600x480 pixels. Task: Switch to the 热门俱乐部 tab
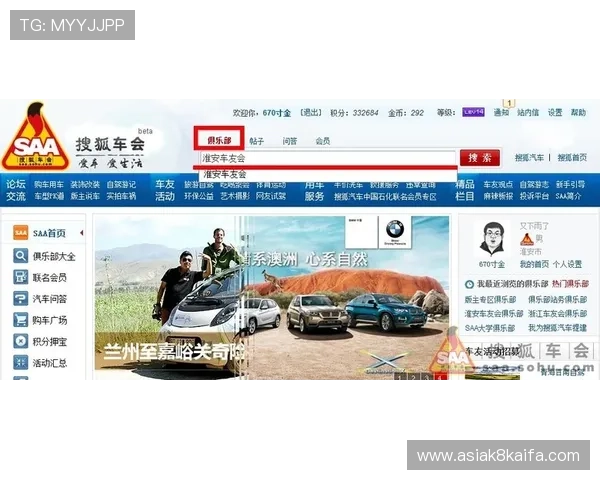[570, 284]
